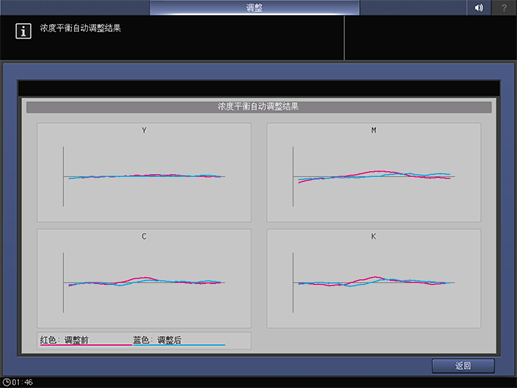Click the 浓度平衡自动调整结果 message text at top
The height and width of the screenshot is (388, 517).
click(x=80, y=28)
